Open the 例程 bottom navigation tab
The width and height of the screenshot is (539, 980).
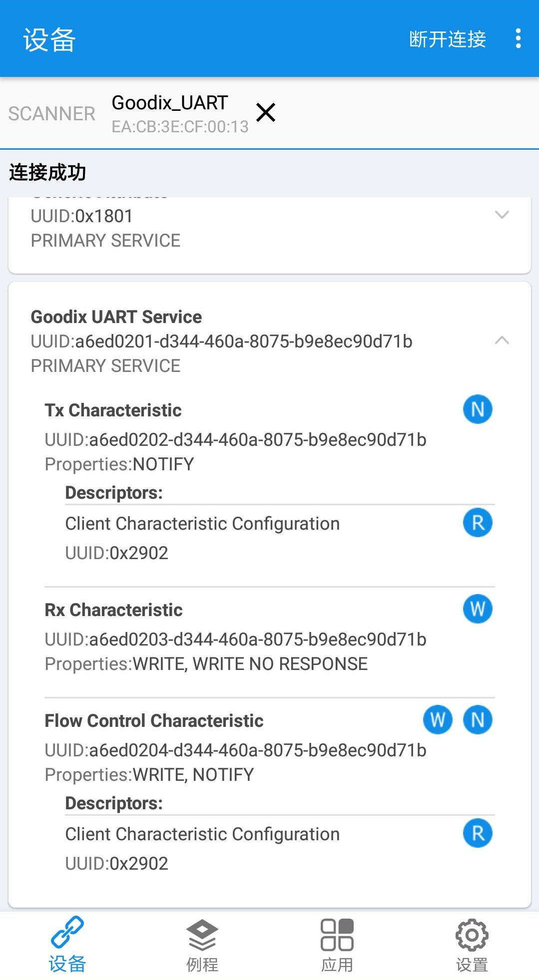click(x=202, y=945)
